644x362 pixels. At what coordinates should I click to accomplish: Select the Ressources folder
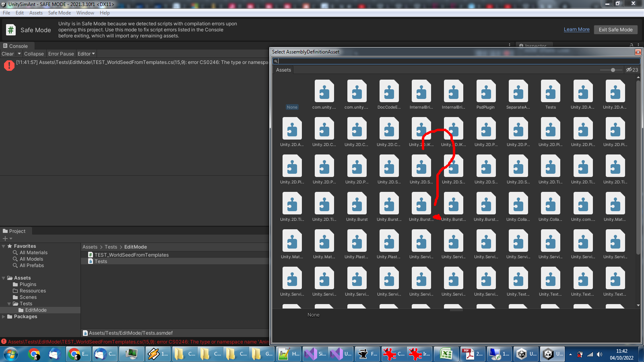click(33, 291)
